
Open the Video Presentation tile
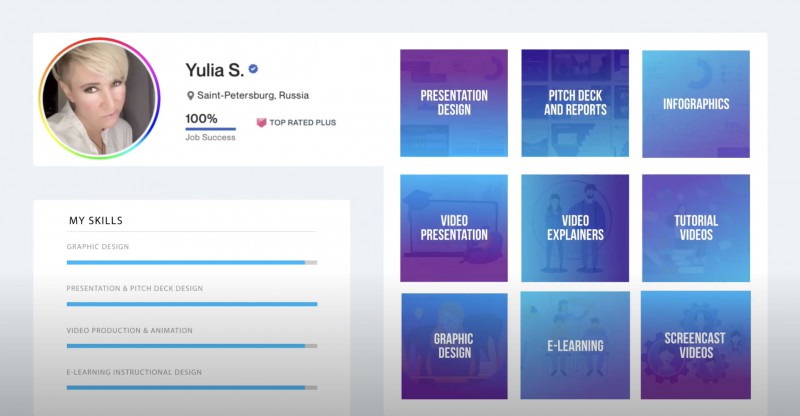point(454,228)
